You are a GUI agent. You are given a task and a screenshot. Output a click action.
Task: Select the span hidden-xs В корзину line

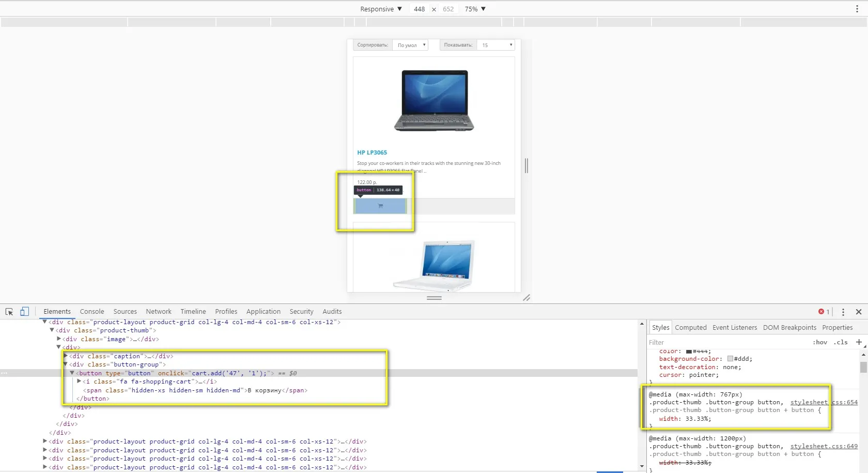pos(195,390)
